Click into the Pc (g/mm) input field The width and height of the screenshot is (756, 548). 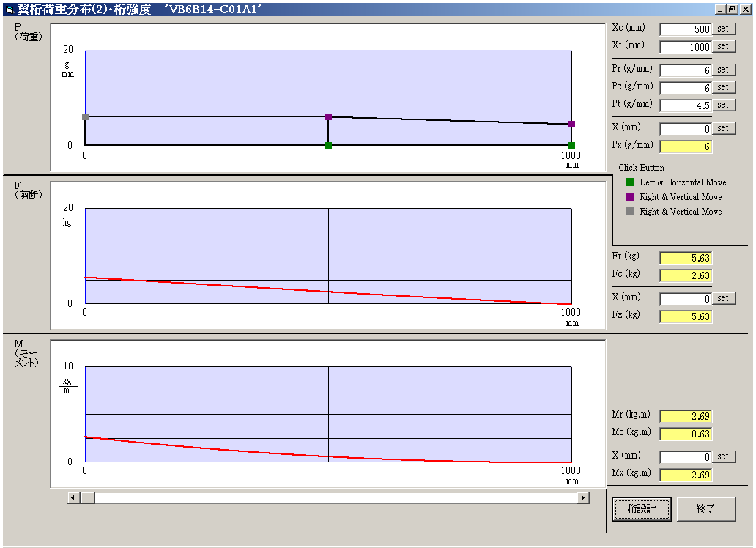click(686, 88)
